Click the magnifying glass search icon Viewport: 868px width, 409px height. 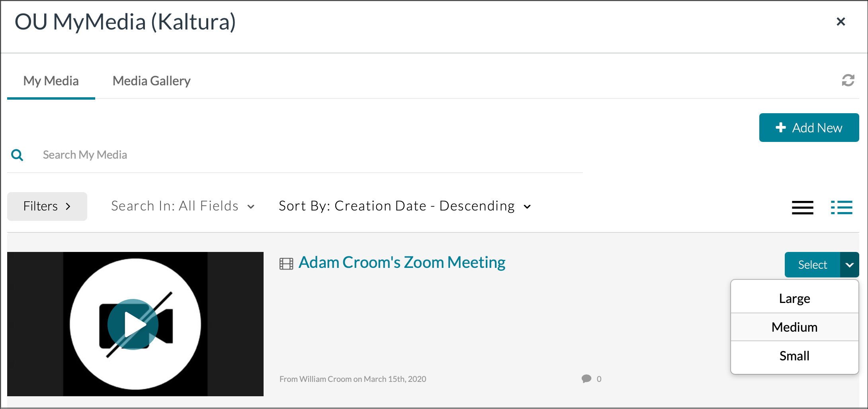pyautogui.click(x=17, y=155)
